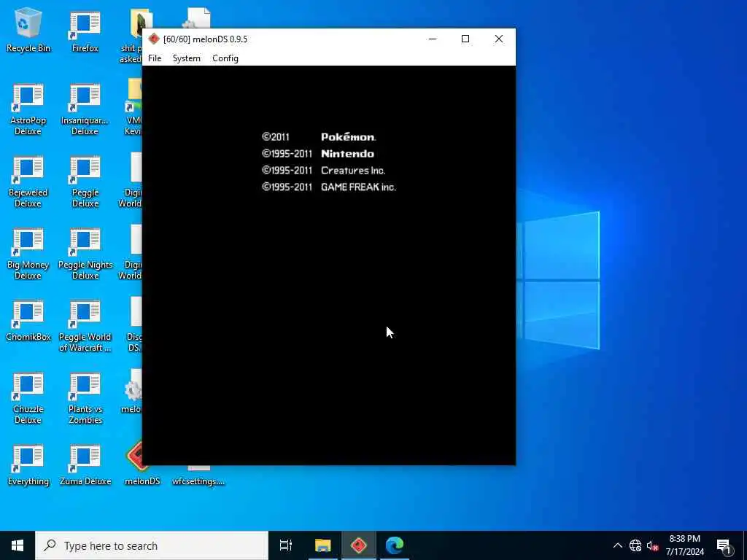Click the taskbar search box
The width and height of the screenshot is (747, 560).
(152, 545)
